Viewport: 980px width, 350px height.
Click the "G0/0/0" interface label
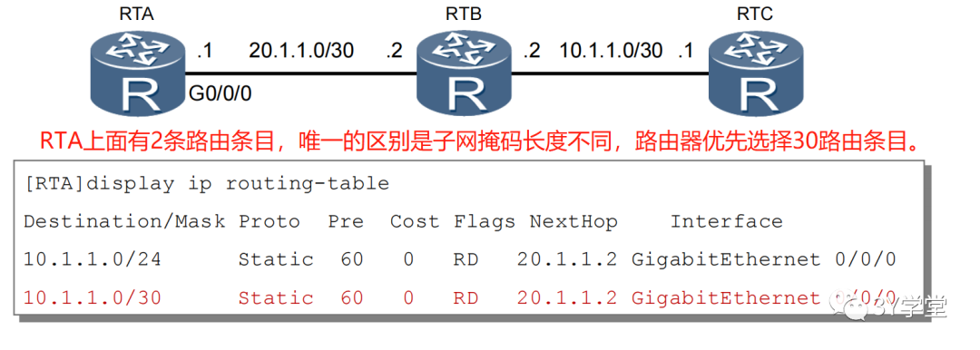220,93
